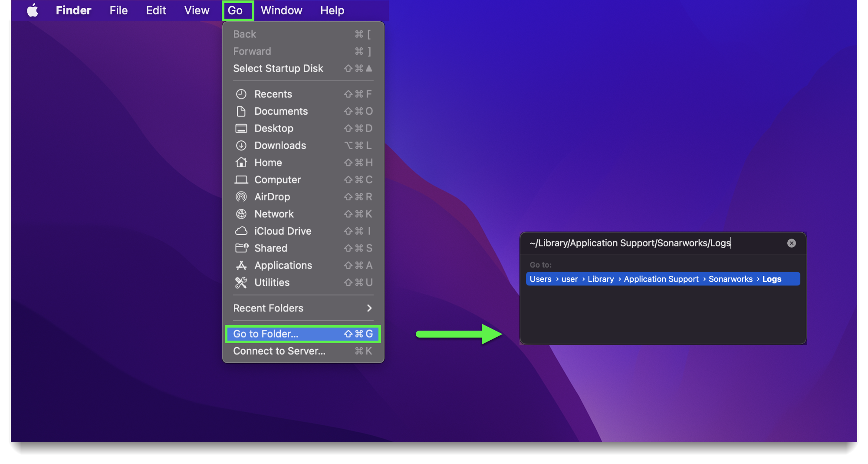Clear the Go to Folder path field
The width and height of the screenshot is (868, 464).
(792, 243)
